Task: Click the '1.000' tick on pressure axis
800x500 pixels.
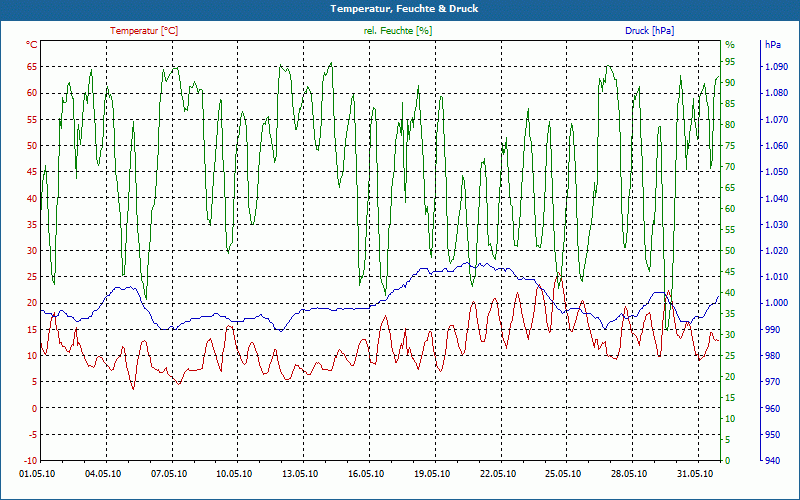Action: (x=777, y=303)
